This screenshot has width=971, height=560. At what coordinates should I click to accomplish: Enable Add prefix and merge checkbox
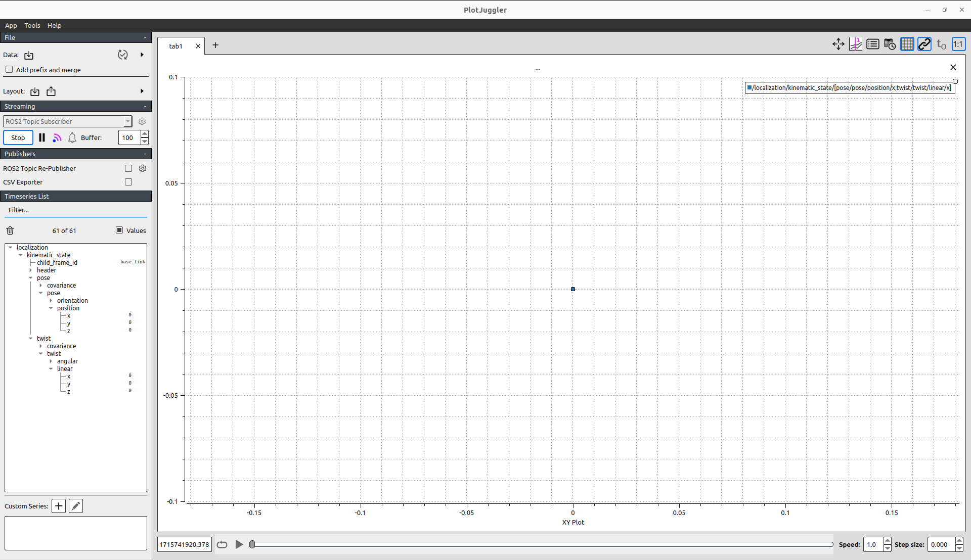9,70
